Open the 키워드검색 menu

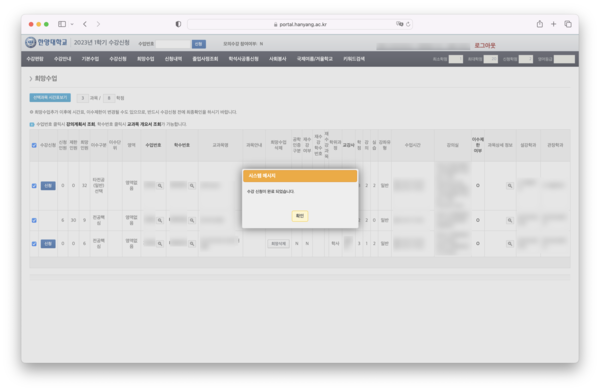click(x=354, y=59)
